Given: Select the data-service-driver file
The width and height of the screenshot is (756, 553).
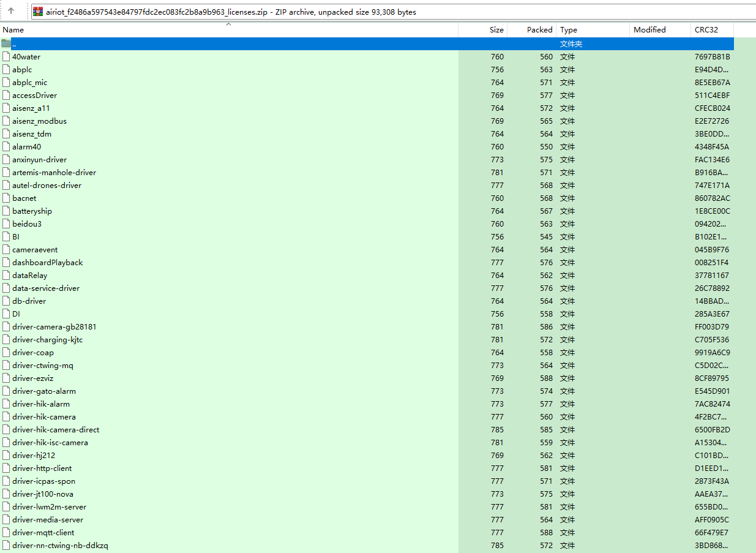Looking at the screenshot, I should [x=46, y=288].
